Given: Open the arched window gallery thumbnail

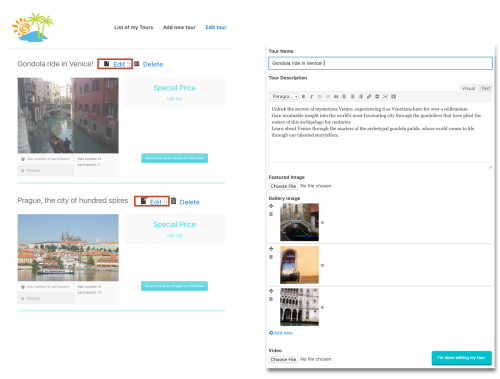Looking at the screenshot, I should pos(299,265).
